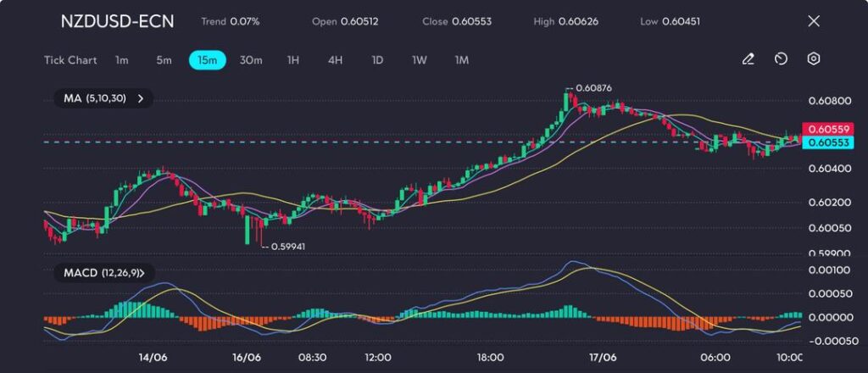Switch to the Tick Chart view
Screen dimensions: 868x373
[70, 60]
